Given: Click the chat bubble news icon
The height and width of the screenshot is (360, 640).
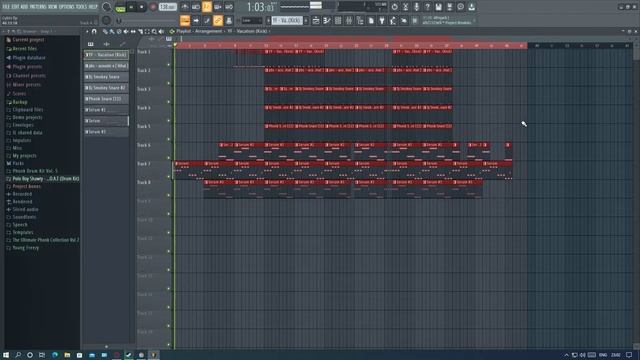Looking at the screenshot, I should (460, 7).
